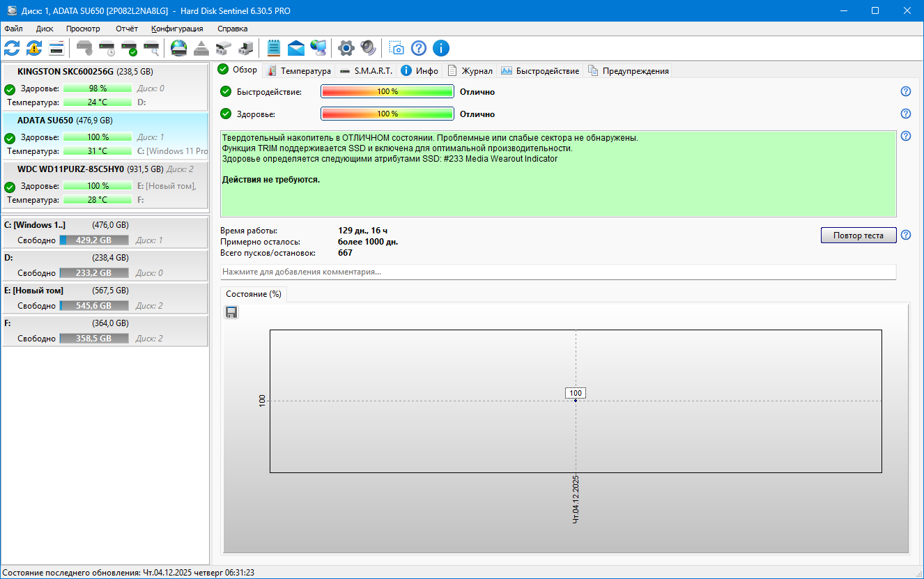The image size is (924, 579).
Task: Save the graph with the floppy disk icon
Action: [x=232, y=312]
